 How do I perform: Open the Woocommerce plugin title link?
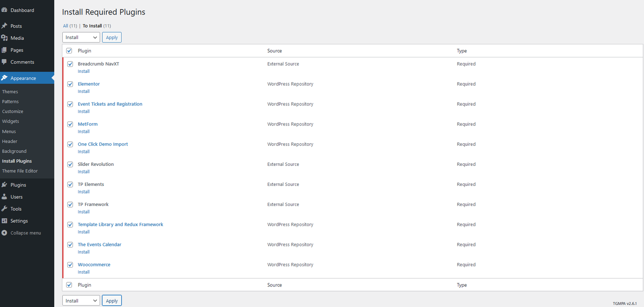click(94, 265)
